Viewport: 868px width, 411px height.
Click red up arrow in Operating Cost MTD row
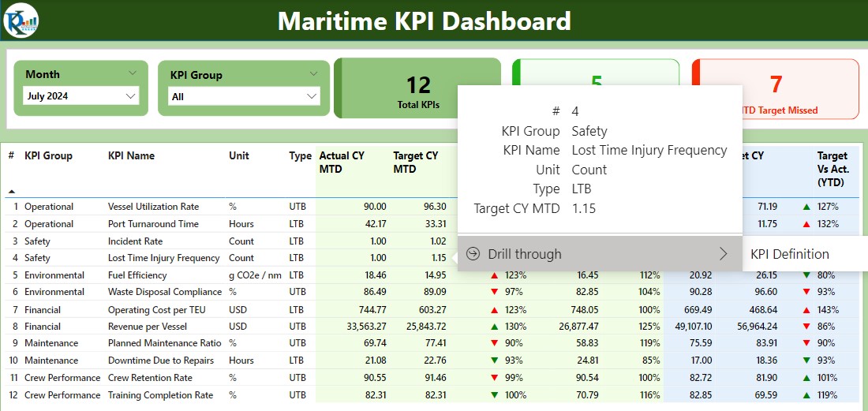(x=494, y=310)
